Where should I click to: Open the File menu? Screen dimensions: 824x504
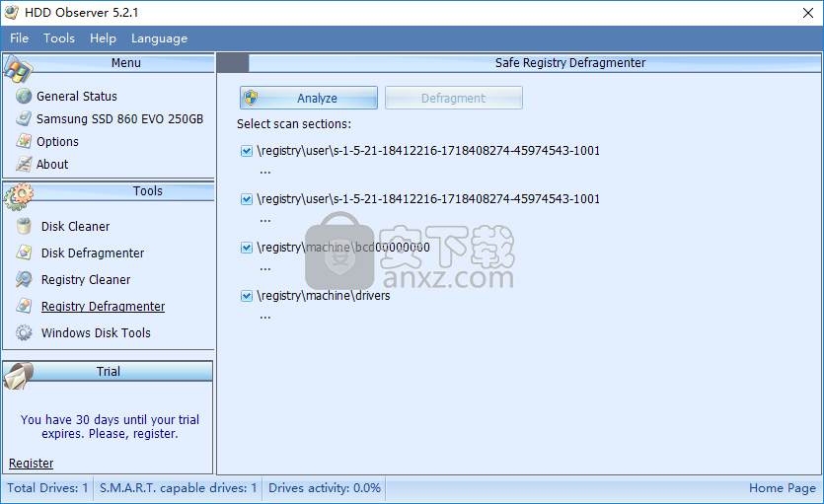coord(19,38)
